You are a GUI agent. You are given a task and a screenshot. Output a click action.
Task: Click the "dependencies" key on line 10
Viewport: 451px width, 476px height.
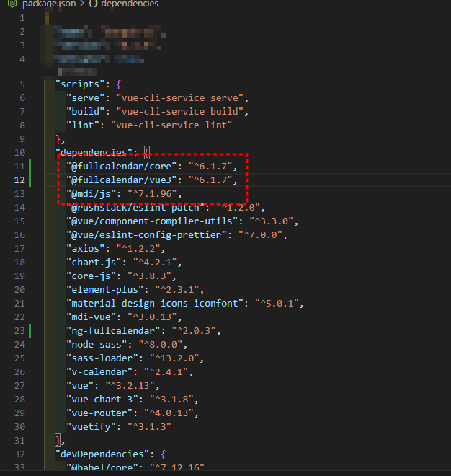(94, 152)
